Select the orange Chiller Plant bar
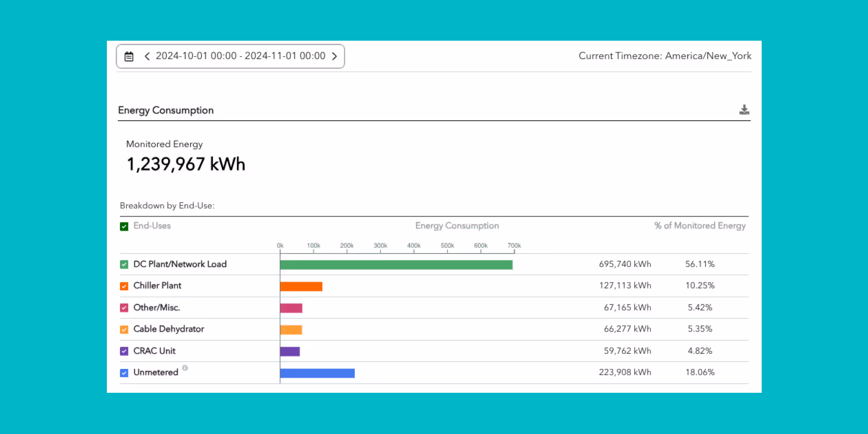Screen dimensions: 868x434 (x=301, y=286)
